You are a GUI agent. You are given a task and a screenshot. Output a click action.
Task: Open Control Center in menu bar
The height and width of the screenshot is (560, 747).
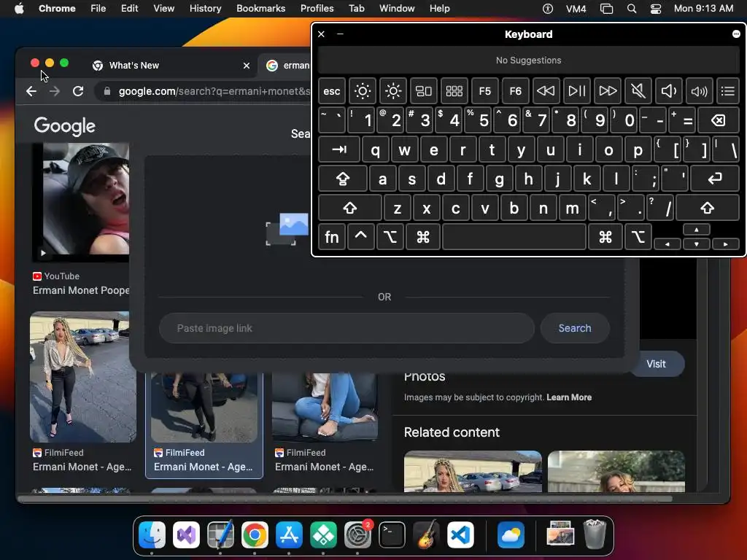pos(656,8)
